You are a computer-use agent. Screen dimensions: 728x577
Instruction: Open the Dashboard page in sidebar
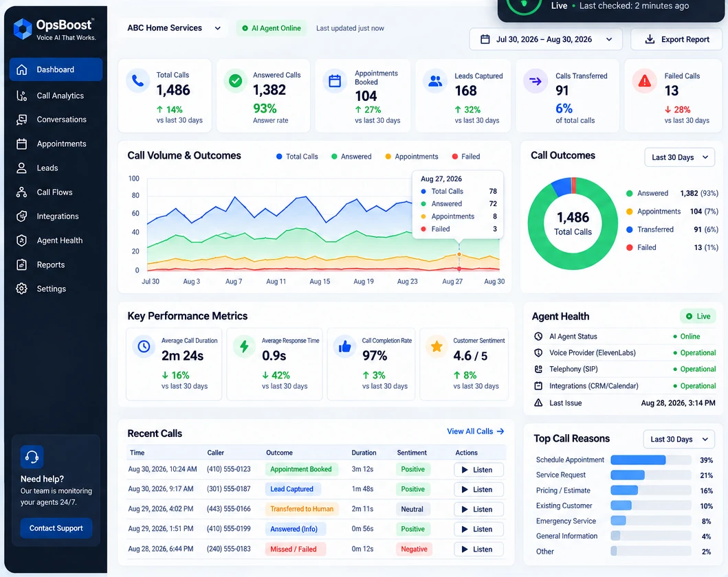click(56, 69)
